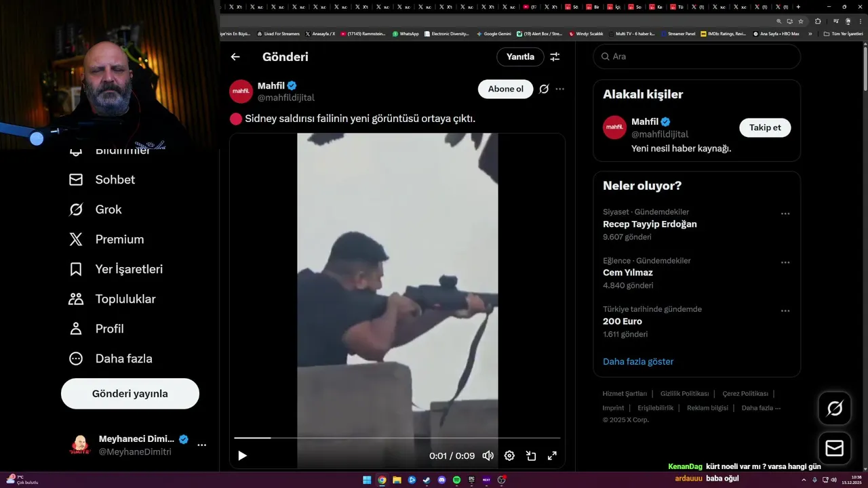Open Çerez Politikası footer link
The height and width of the screenshot is (488, 868).
coord(745,394)
